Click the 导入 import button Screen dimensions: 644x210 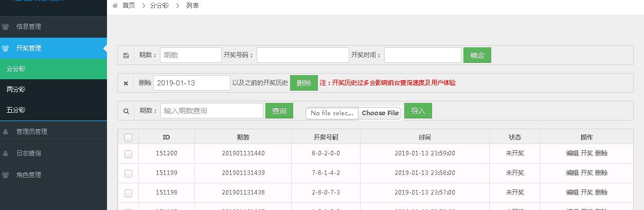click(x=418, y=111)
